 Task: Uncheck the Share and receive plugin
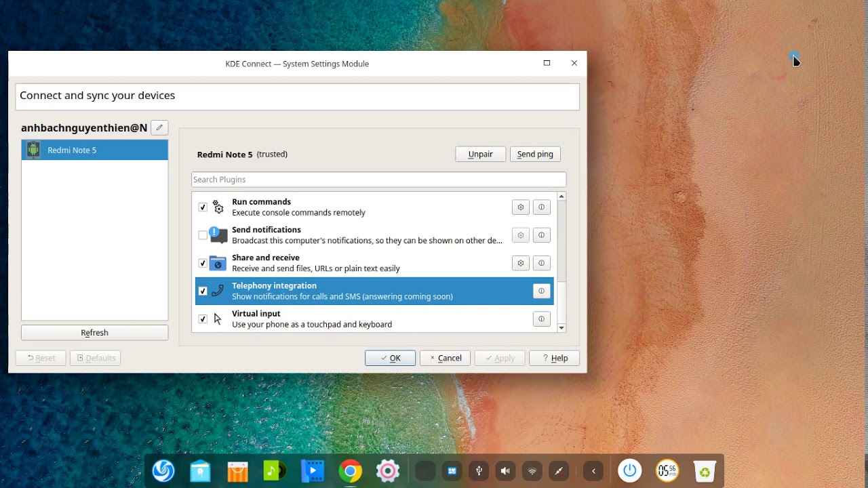point(203,263)
